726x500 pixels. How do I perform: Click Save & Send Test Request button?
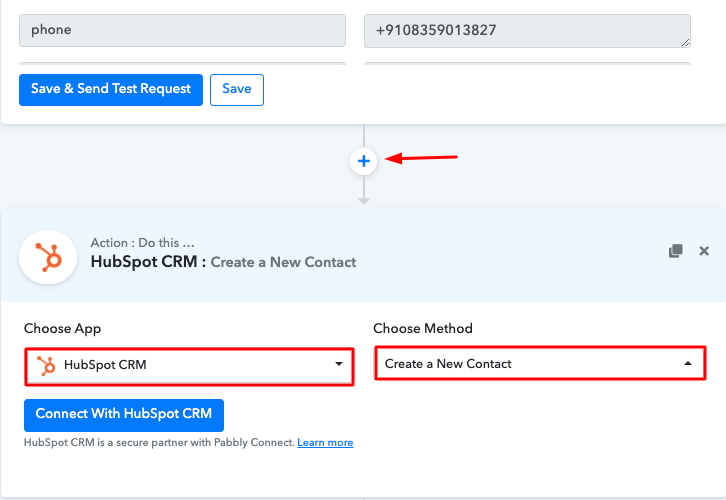coord(111,89)
